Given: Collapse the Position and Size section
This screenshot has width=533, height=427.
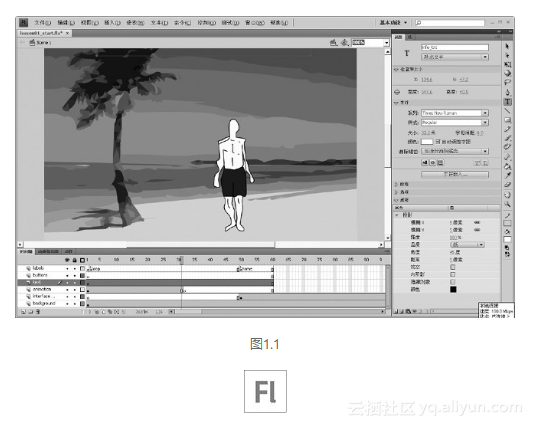Looking at the screenshot, I should [x=396, y=69].
